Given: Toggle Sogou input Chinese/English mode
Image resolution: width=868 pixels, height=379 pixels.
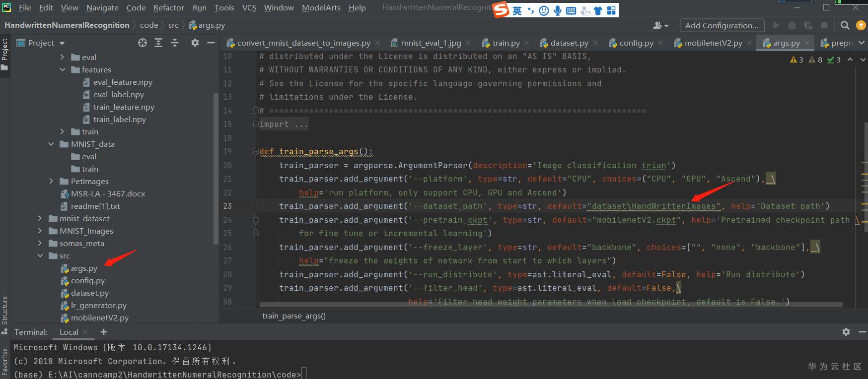Looking at the screenshot, I should (517, 10).
